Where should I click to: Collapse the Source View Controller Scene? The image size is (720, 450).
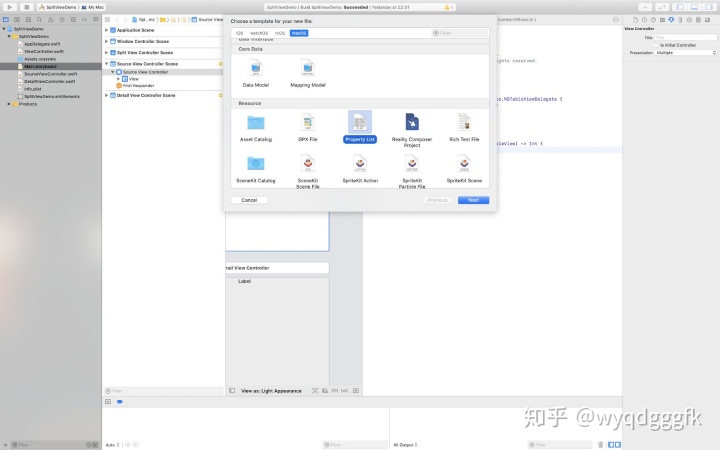click(x=107, y=64)
